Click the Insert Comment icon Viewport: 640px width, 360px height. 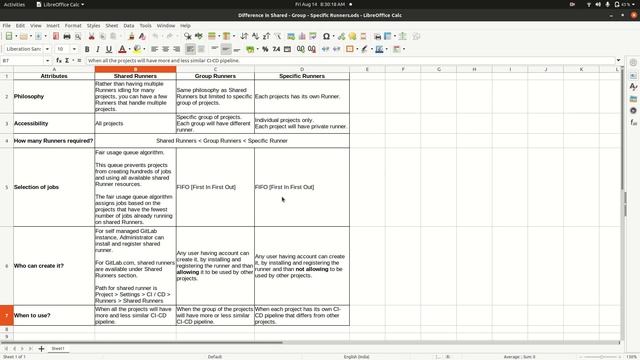[x=352, y=36]
